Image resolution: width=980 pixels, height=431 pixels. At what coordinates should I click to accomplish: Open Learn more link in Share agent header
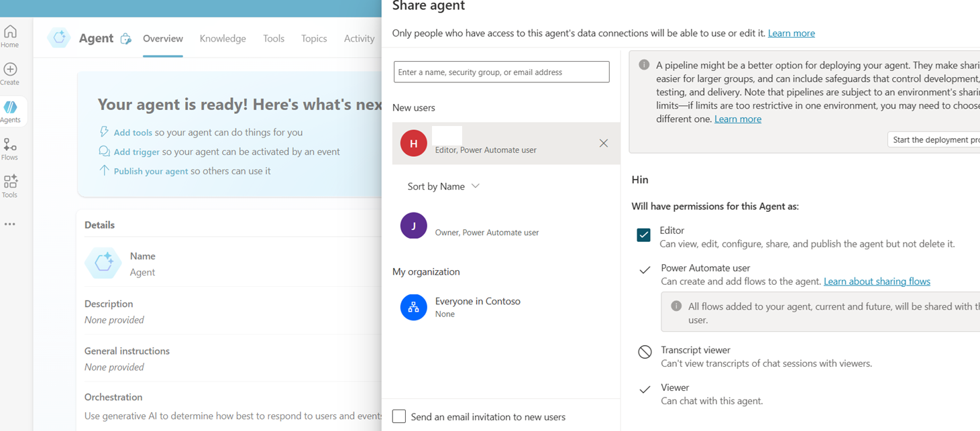click(792, 33)
